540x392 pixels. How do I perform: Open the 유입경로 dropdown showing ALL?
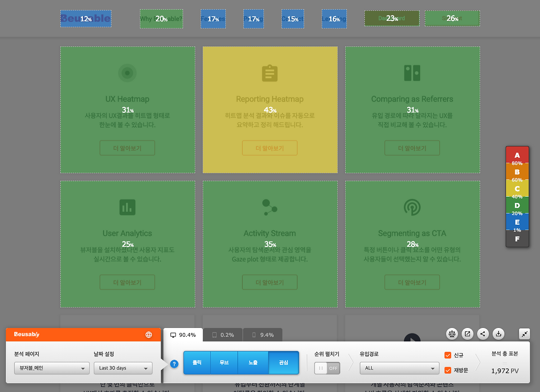click(399, 368)
